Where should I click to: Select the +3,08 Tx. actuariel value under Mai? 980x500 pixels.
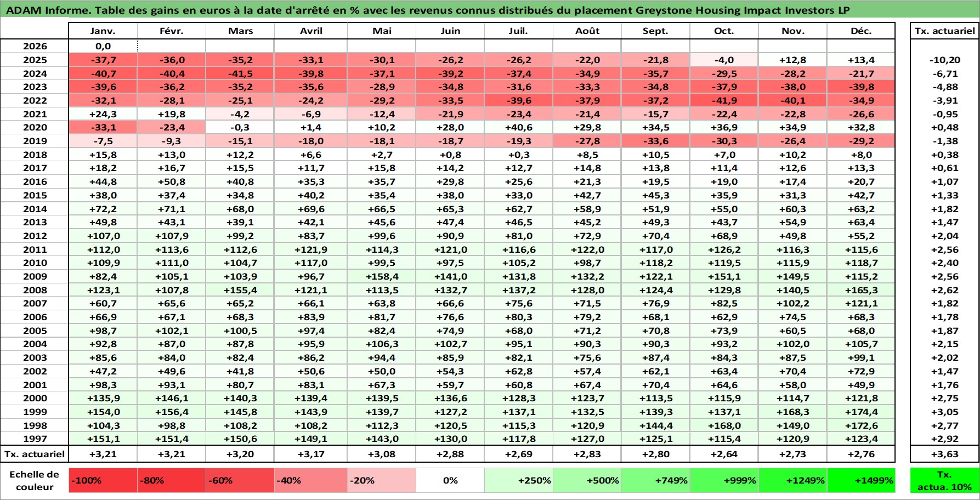coord(382,454)
